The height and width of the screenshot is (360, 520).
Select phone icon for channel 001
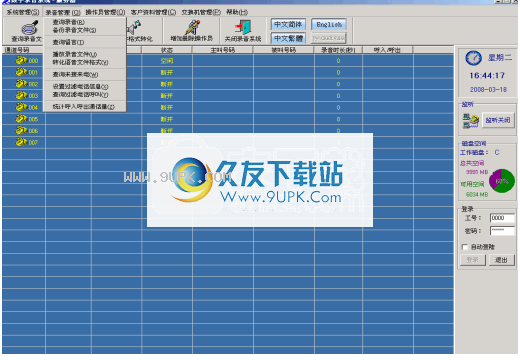21,72
